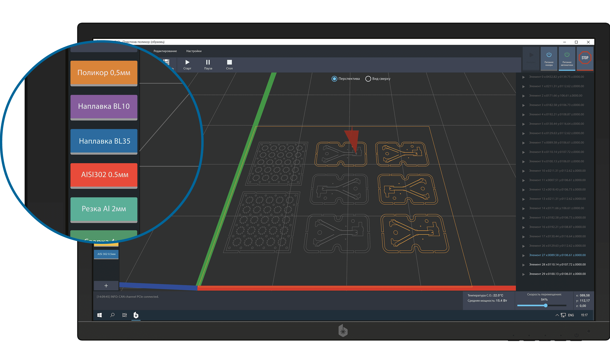Image resolution: width=610 pixels, height=364 pixels.
Task: Choose the Резка Al 2мм preset button
Action: tap(104, 210)
